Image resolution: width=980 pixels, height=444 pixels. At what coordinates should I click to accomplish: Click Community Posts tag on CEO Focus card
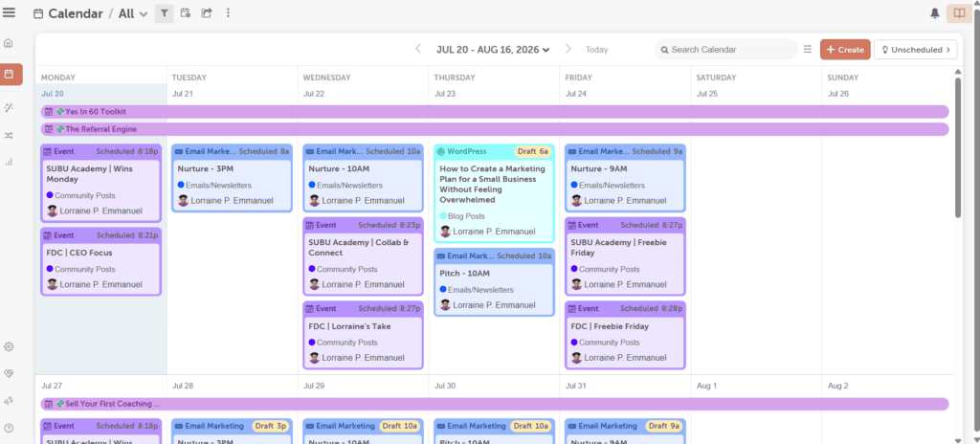[x=84, y=270]
